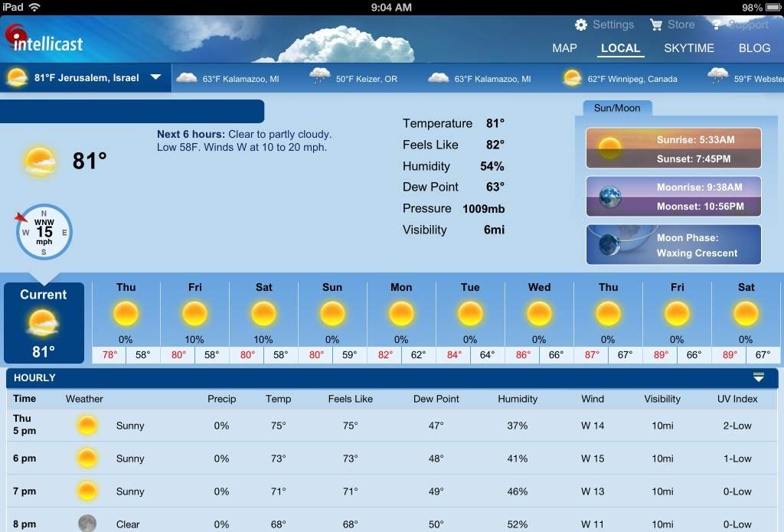Go to the BLOG tab

pyautogui.click(x=754, y=48)
